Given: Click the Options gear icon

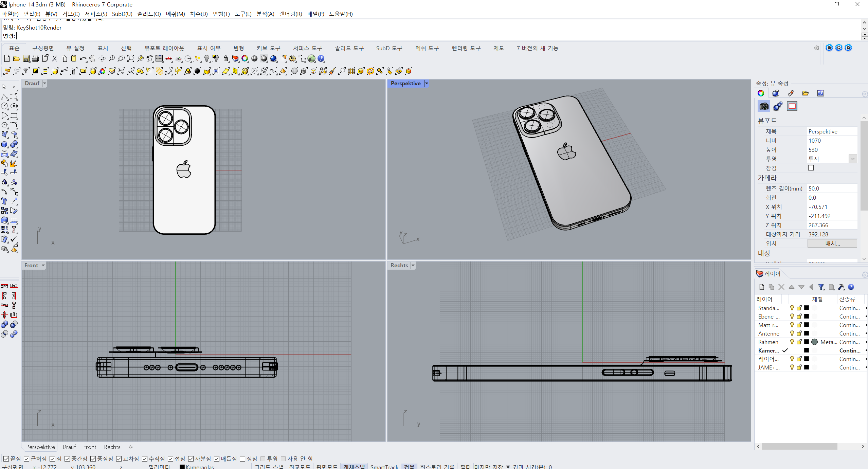Looking at the screenshot, I should point(292,59).
